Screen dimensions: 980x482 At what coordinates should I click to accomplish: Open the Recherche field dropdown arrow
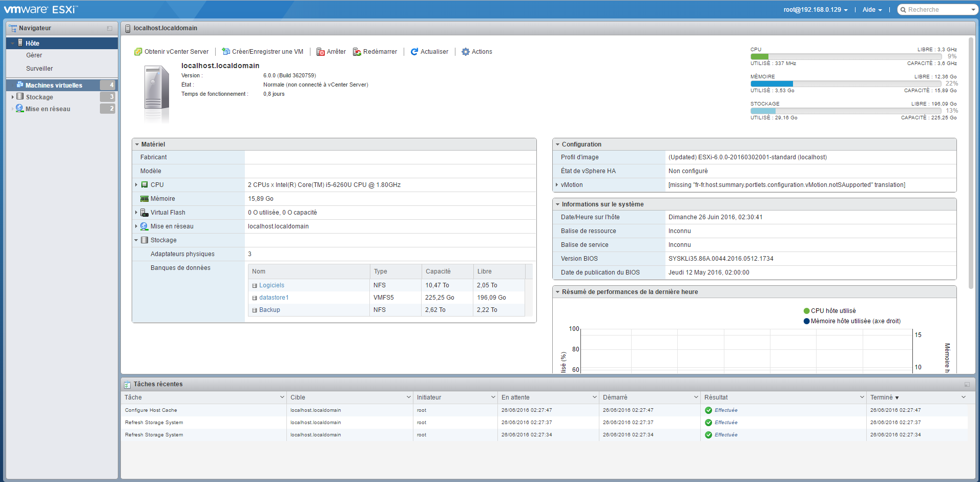[x=973, y=10]
